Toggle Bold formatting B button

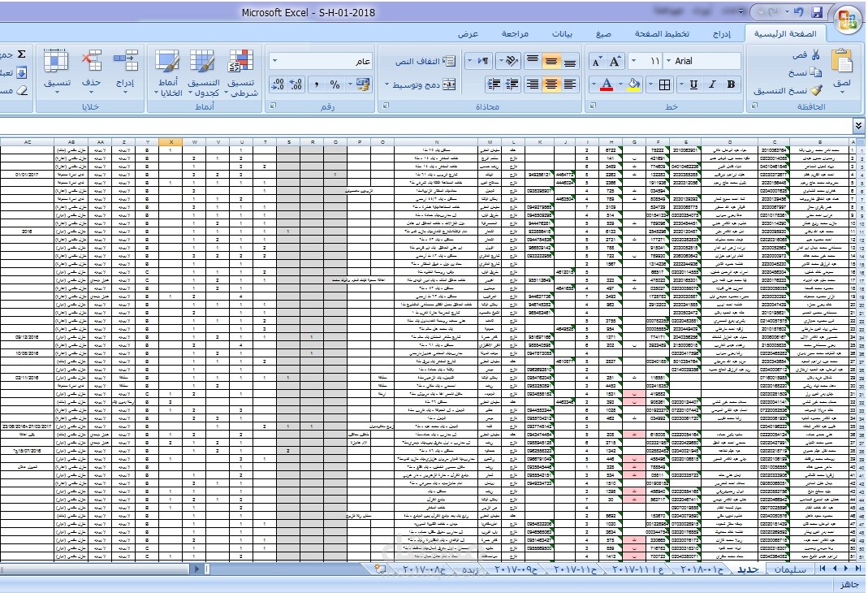[x=731, y=84]
